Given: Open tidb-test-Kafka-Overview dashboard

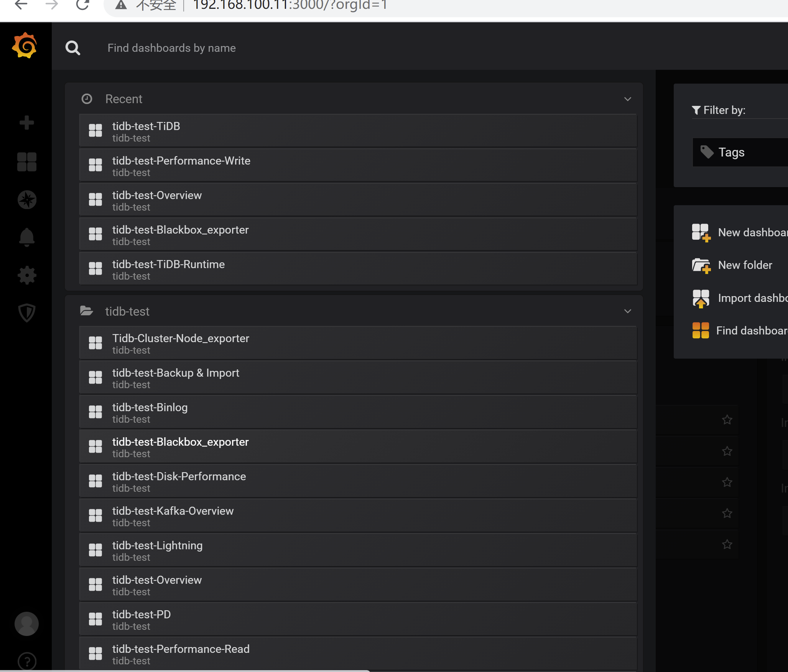Looking at the screenshot, I should [358, 515].
